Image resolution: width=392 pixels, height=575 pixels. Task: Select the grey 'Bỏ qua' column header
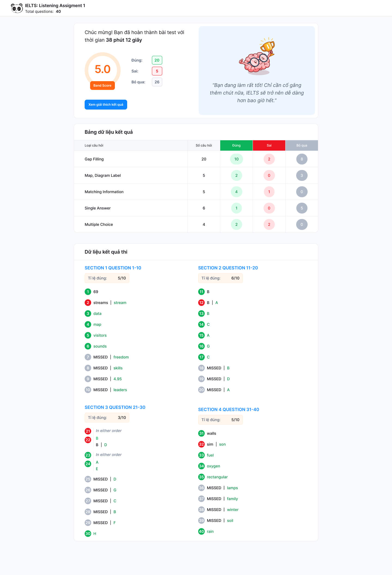302,145
